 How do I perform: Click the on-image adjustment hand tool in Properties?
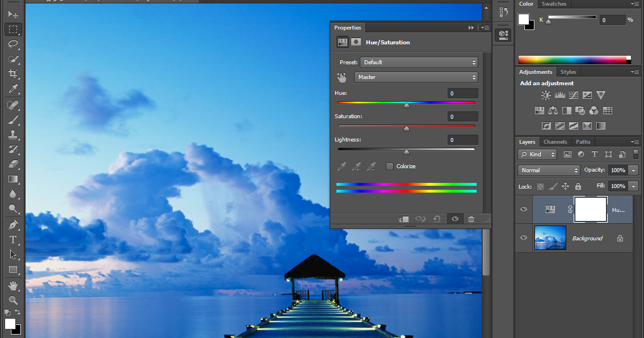(x=342, y=77)
